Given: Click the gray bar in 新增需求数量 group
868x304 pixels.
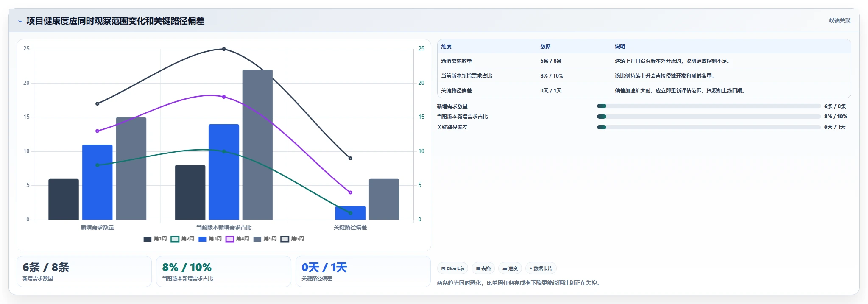Looking at the screenshot, I should click(131, 168).
